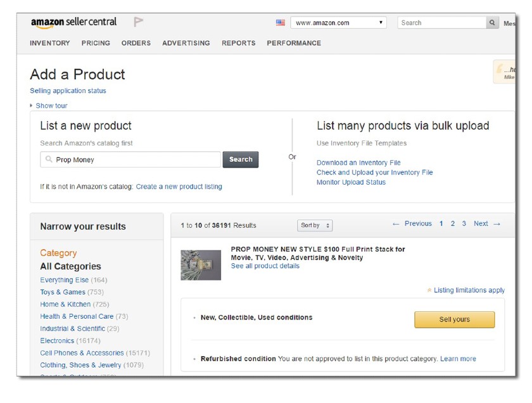The width and height of the screenshot is (532, 403).
Task: Click the Listing limitations apply warning icon
Action: [429, 290]
